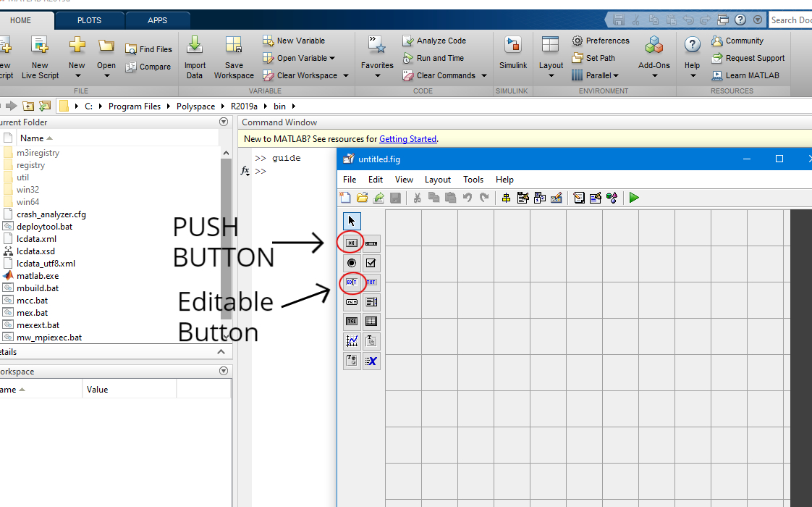Select the Pop-up Menu component in palette
The image size is (812, 507).
tap(352, 302)
